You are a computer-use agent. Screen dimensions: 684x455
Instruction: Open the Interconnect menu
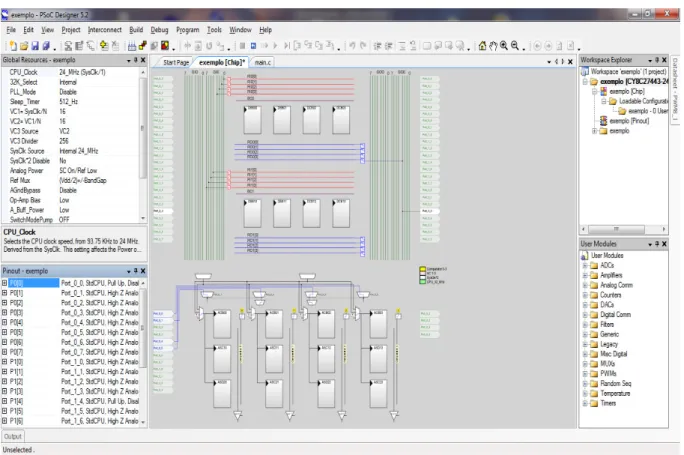(105, 30)
